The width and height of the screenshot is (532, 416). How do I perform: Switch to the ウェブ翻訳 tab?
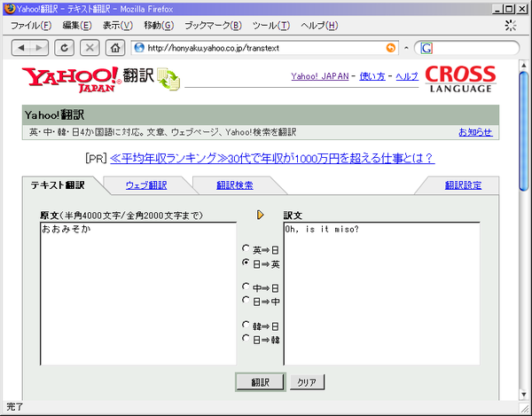pyautogui.click(x=146, y=185)
